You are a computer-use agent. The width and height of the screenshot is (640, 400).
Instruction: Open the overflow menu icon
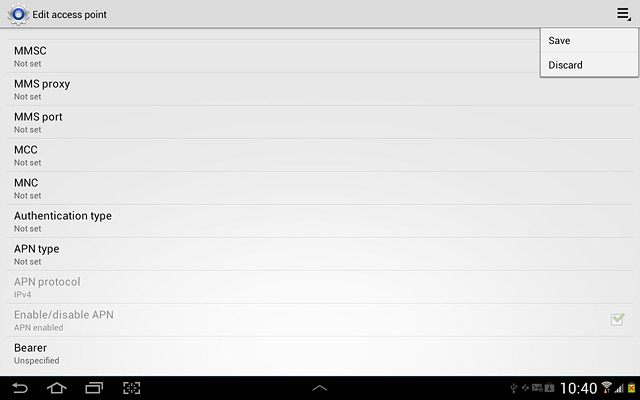point(623,14)
